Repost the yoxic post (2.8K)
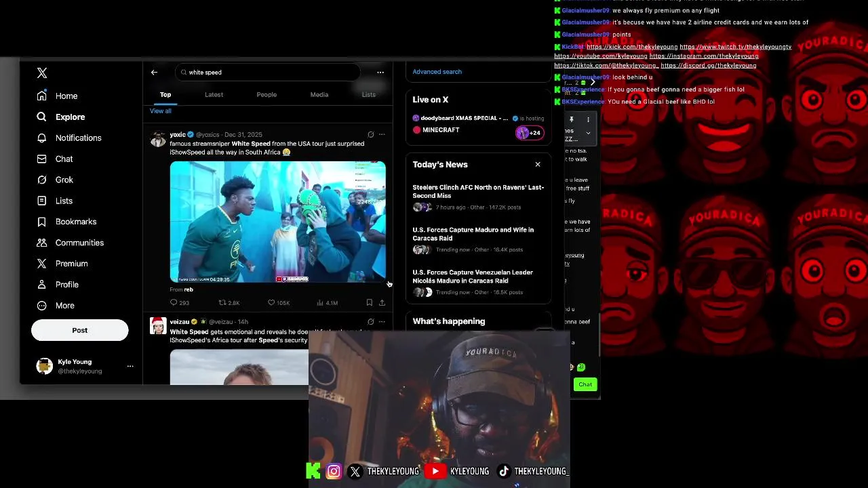Image resolution: width=868 pixels, height=488 pixels. click(229, 303)
